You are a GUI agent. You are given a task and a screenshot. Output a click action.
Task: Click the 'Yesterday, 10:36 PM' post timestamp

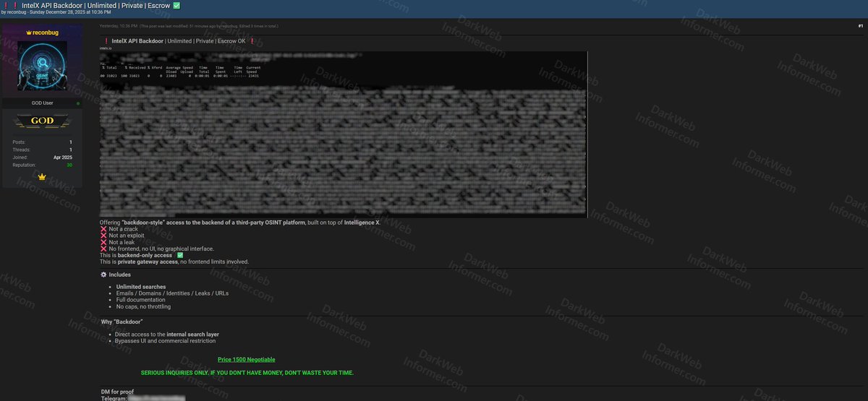(x=119, y=25)
